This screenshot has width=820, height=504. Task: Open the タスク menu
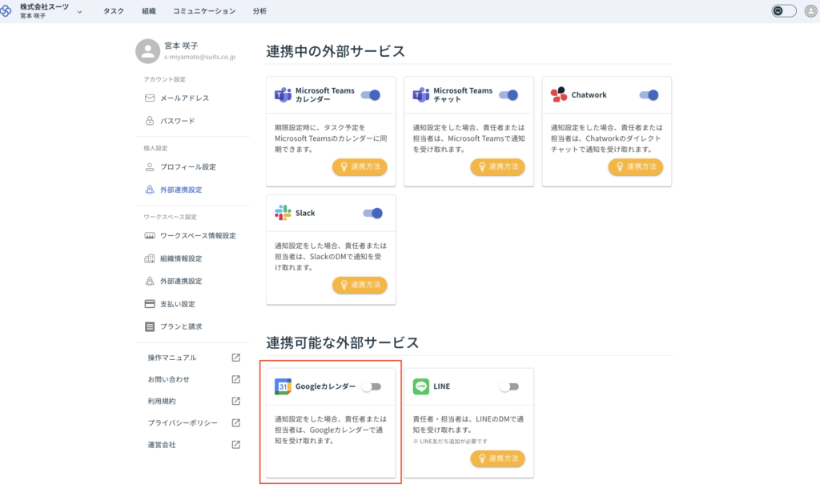(x=114, y=11)
